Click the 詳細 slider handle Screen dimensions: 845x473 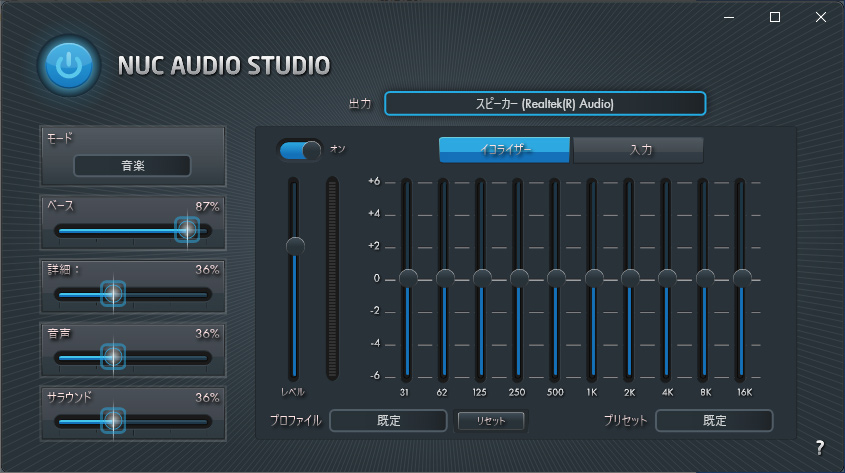tap(113, 294)
